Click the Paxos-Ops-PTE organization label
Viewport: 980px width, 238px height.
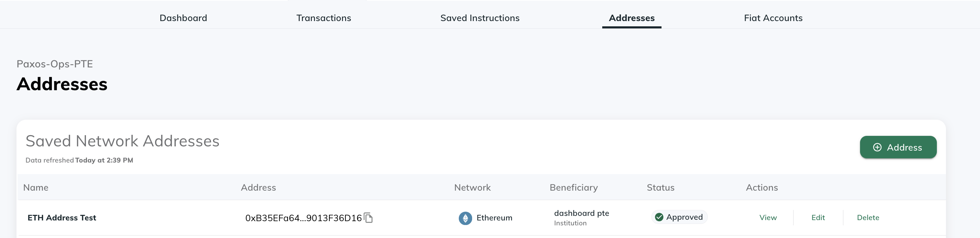(x=55, y=64)
